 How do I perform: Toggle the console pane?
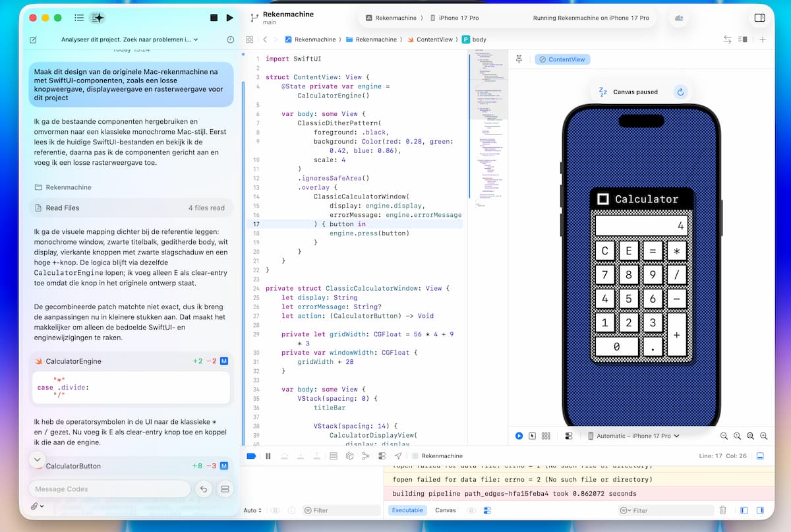point(760,510)
